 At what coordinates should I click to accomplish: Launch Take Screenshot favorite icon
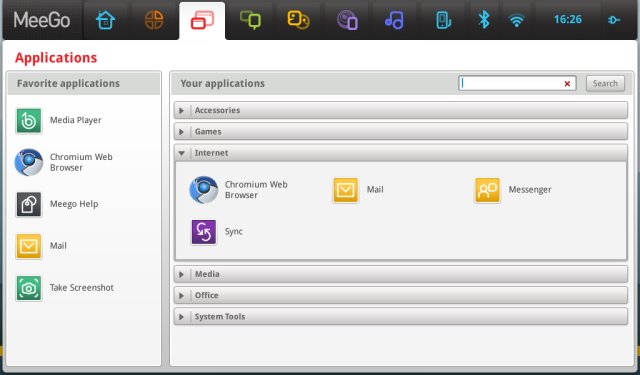(29, 288)
